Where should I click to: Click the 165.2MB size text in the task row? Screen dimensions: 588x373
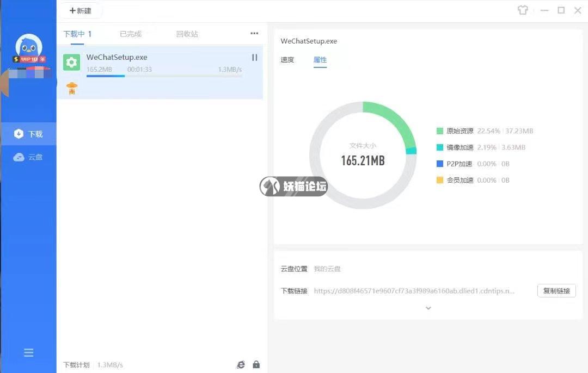coord(99,69)
